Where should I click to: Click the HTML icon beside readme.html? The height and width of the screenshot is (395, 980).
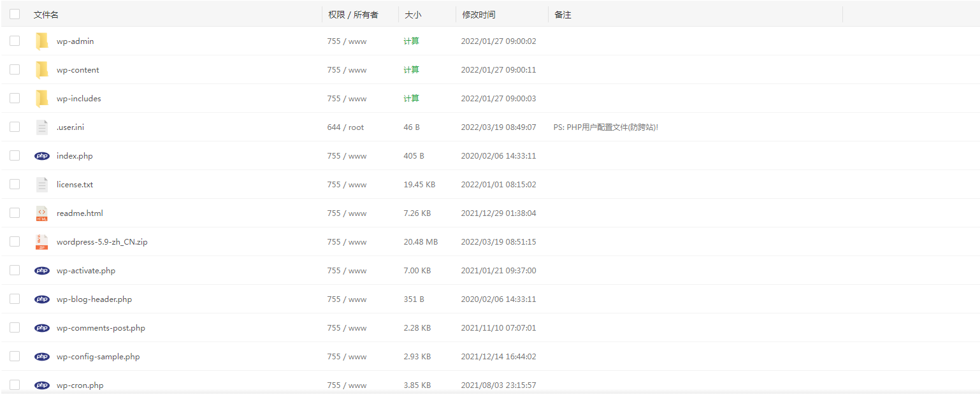pos(42,213)
